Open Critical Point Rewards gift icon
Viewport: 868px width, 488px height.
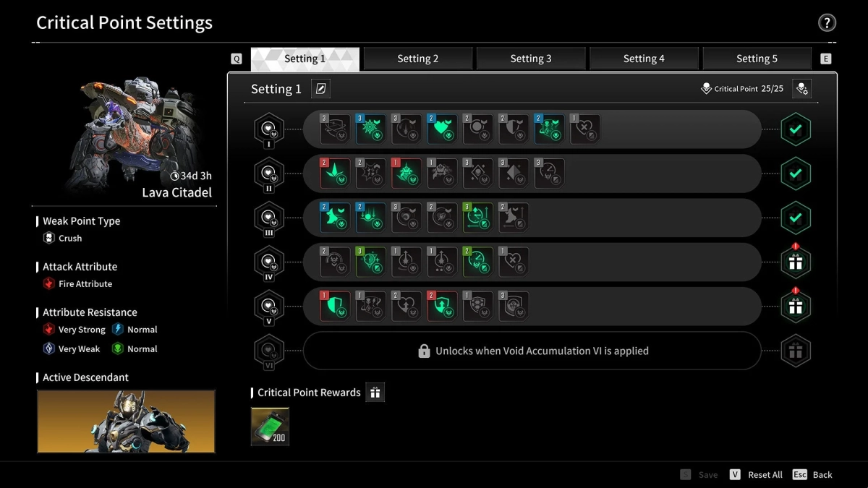[x=375, y=393]
